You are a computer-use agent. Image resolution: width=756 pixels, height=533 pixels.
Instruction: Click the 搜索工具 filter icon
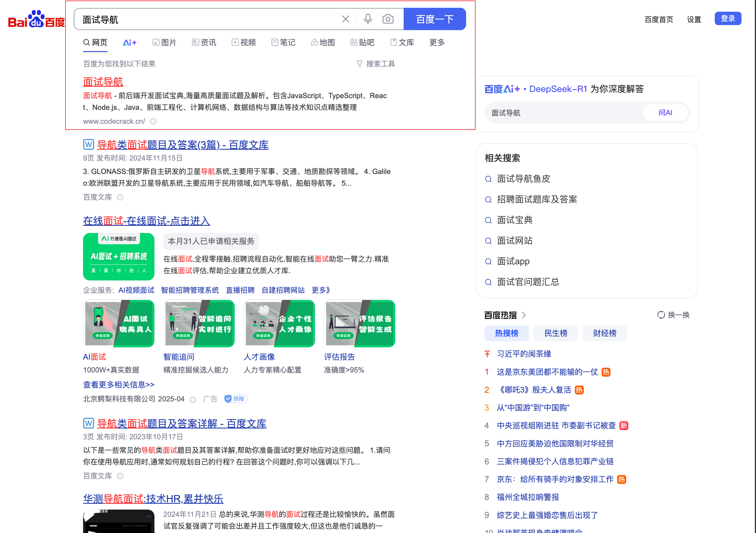(359, 64)
